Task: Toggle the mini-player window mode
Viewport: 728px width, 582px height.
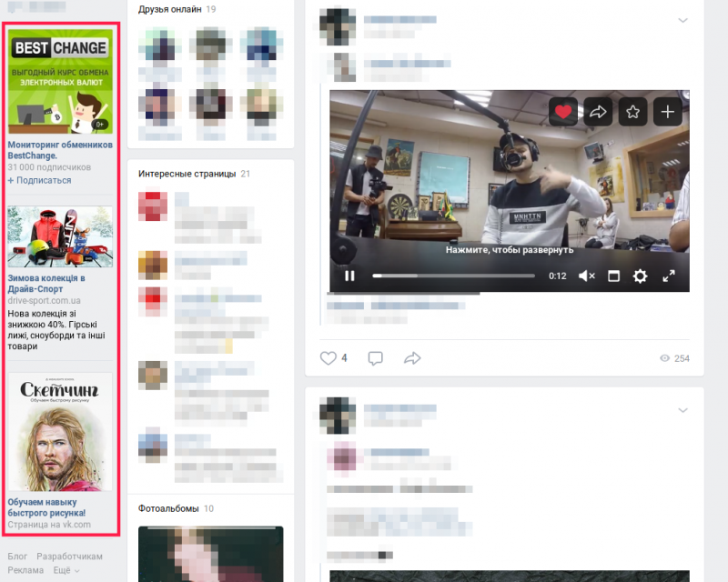Action: coord(613,276)
